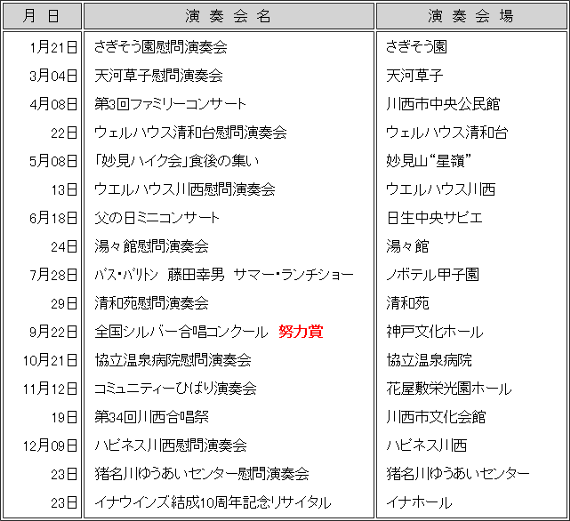Viewport: 570px width, 521px height.
Task: Click the 12月09日 date cell
Action: point(50,446)
